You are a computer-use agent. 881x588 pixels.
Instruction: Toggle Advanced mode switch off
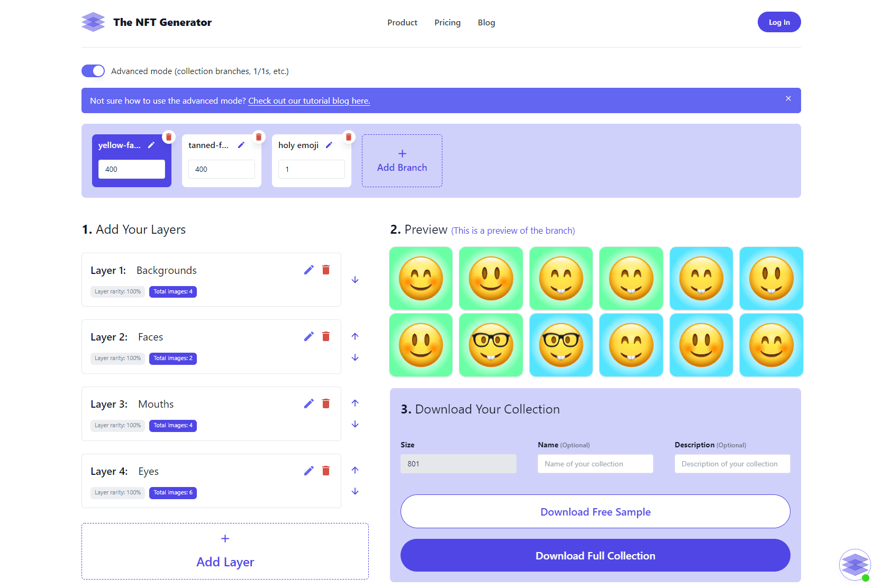93,71
